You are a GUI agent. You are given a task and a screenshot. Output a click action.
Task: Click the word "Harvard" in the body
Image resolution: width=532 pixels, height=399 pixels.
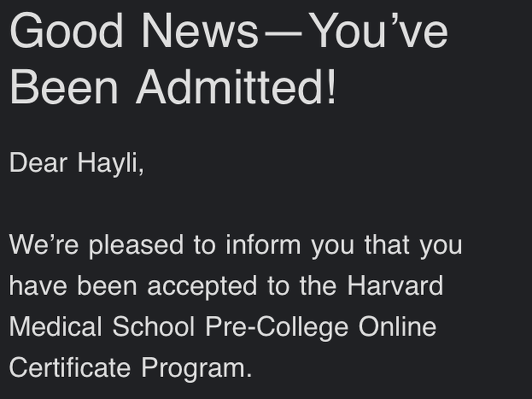click(395, 286)
